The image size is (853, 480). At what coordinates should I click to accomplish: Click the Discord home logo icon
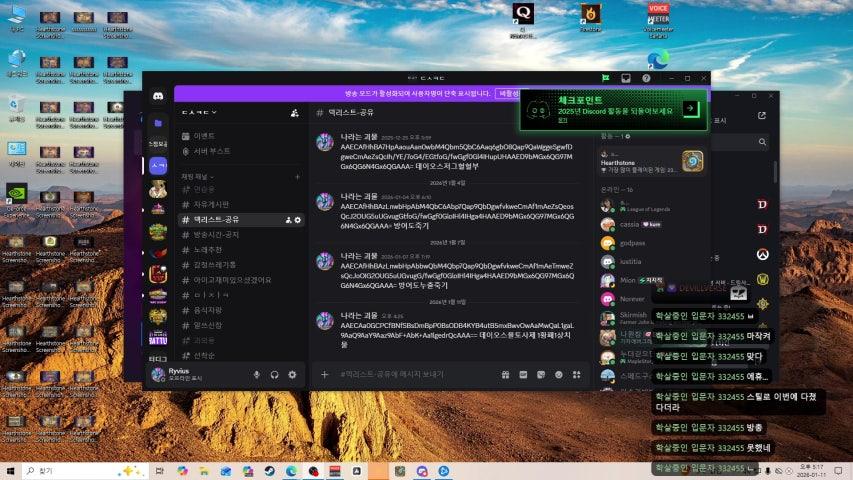pyautogui.click(x=158, y=96)
